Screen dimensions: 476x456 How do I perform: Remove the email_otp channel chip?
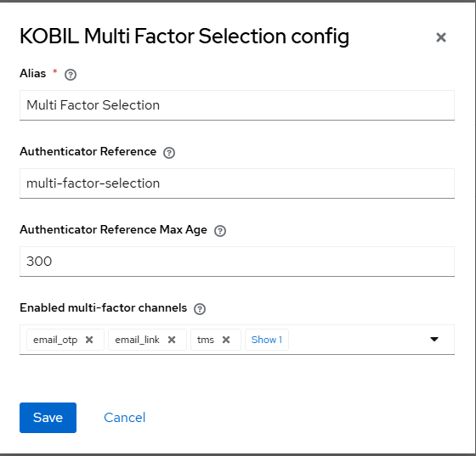(89, 340)
